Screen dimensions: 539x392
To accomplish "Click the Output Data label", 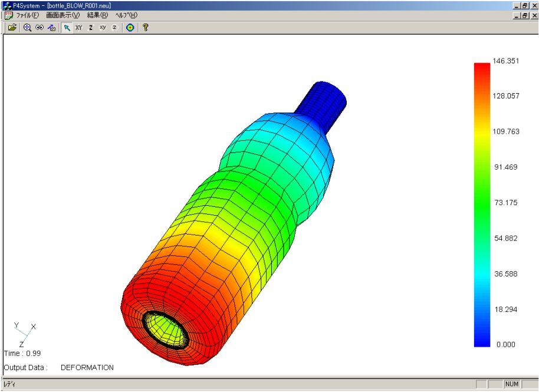I will click(26, 367).
